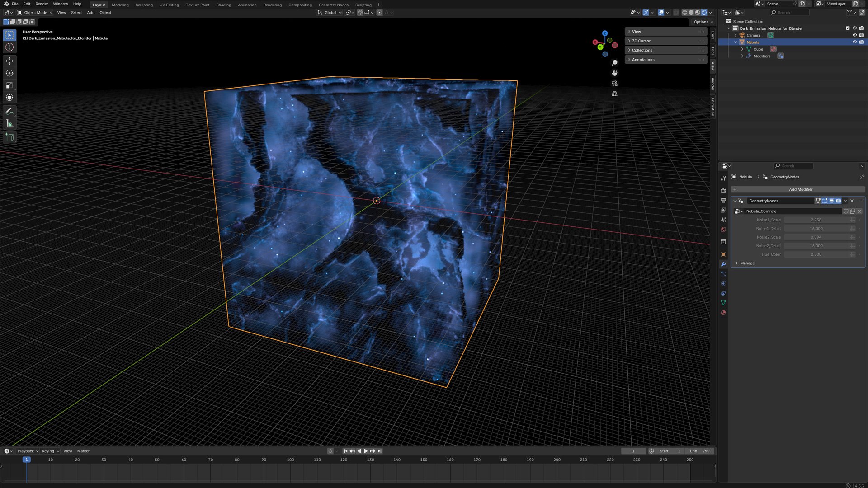Open Global transform orientation dropdown
The image size is (868, 488).
tap(330, 13)
